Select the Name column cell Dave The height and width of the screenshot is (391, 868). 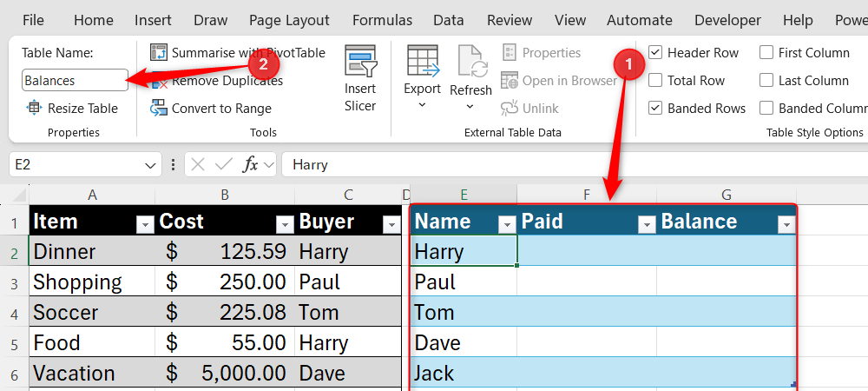pos(464,342)
